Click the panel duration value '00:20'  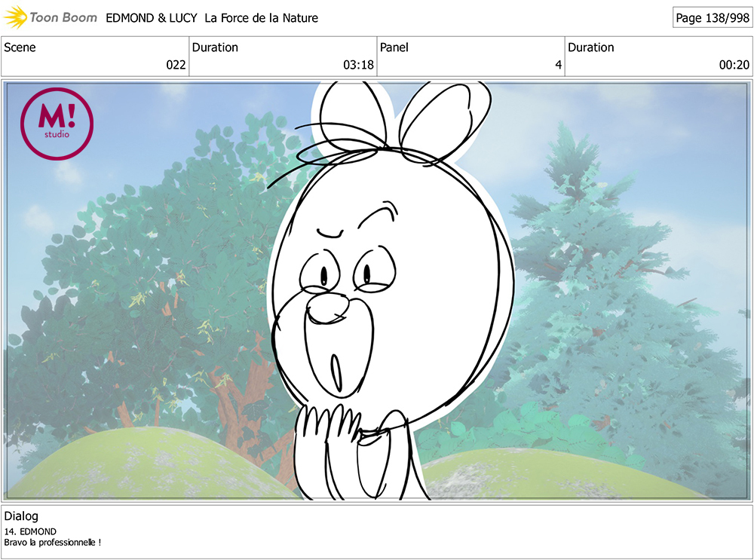tap(734, 65)
